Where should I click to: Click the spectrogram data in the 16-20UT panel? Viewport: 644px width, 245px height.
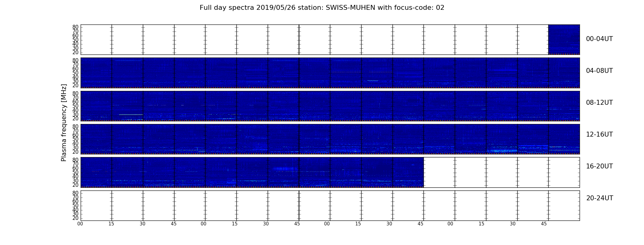(252, 172)
